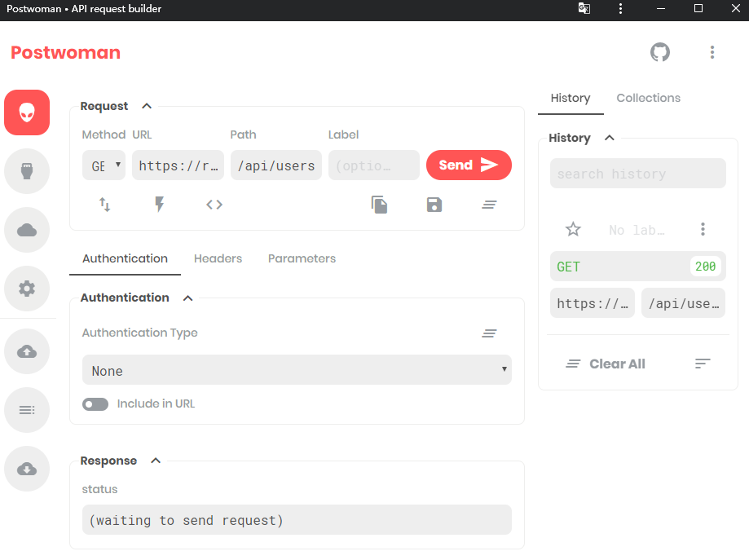Screen dimensions: 749x560
Task: Click the Path input field
Action: point(275,165)
